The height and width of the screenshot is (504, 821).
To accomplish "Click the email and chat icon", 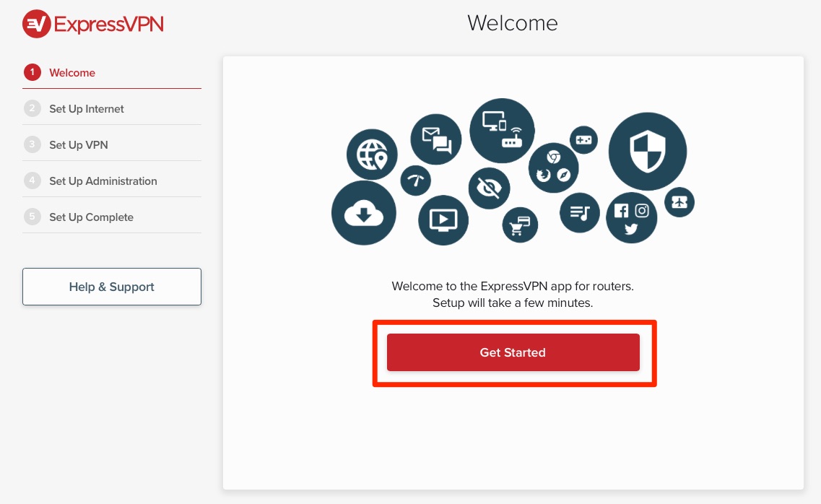I will 436,139.
